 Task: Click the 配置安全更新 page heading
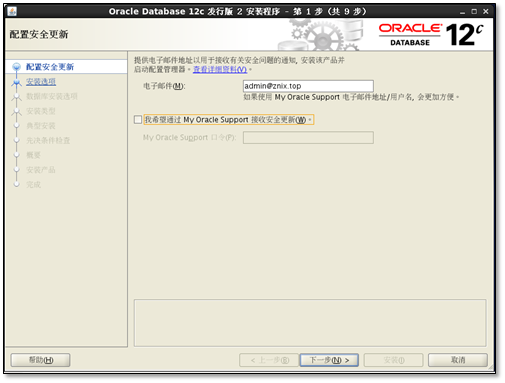coord(39,34)
